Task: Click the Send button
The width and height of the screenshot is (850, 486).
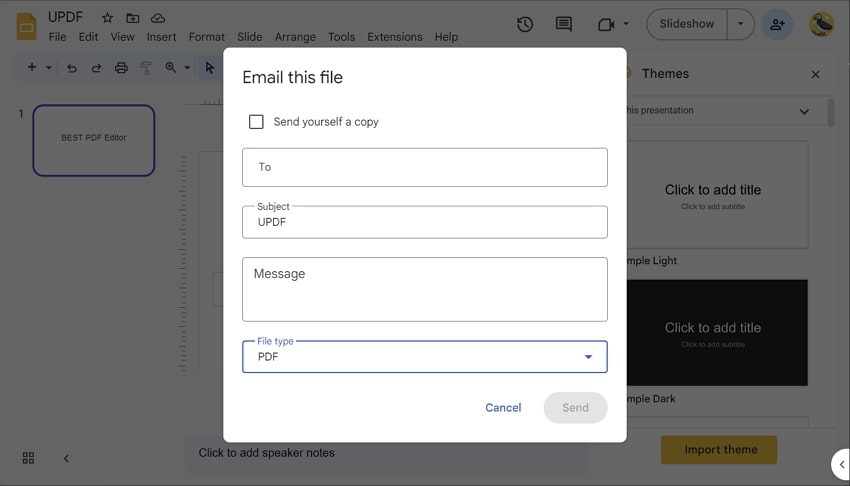Action: 575,407
